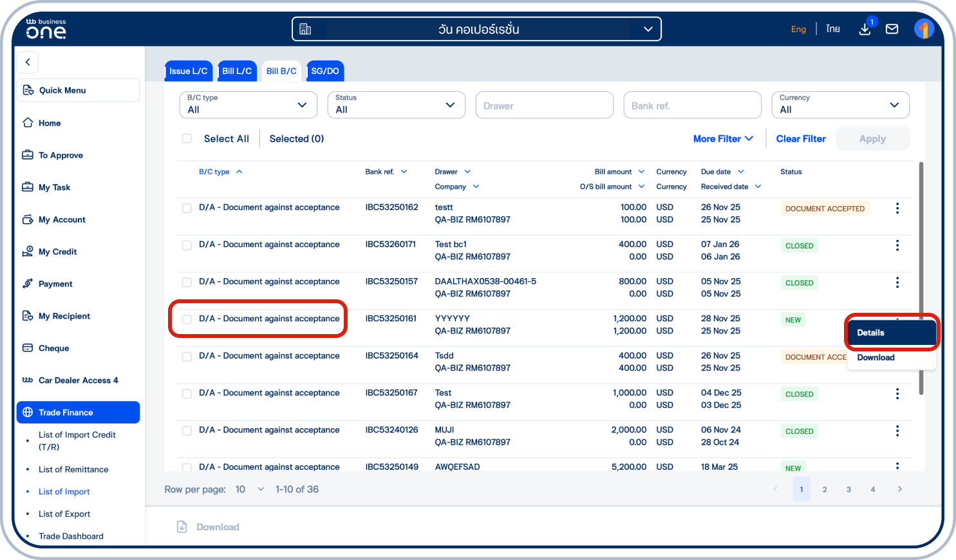Tick checkbox for the testt IBC53250162 row
The image size is (956, 560).
187,208
